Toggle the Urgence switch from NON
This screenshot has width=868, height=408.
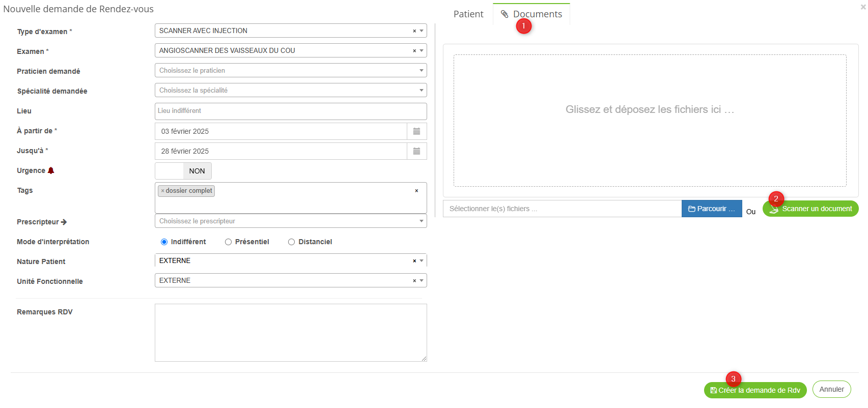[183, 171]
